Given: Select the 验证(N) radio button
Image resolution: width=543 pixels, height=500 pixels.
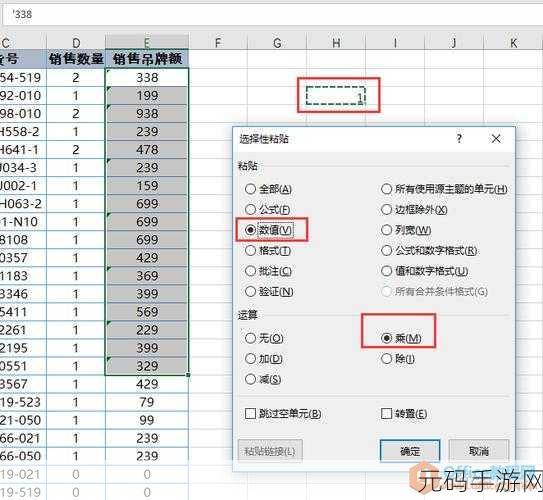Looking at the screenshot, I should pos(269,292).
